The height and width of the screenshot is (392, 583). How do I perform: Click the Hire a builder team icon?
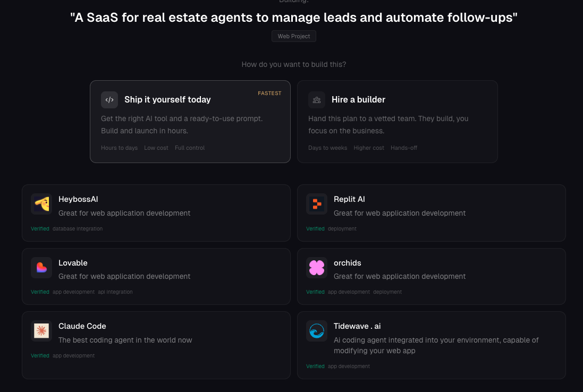pos(317,100)
